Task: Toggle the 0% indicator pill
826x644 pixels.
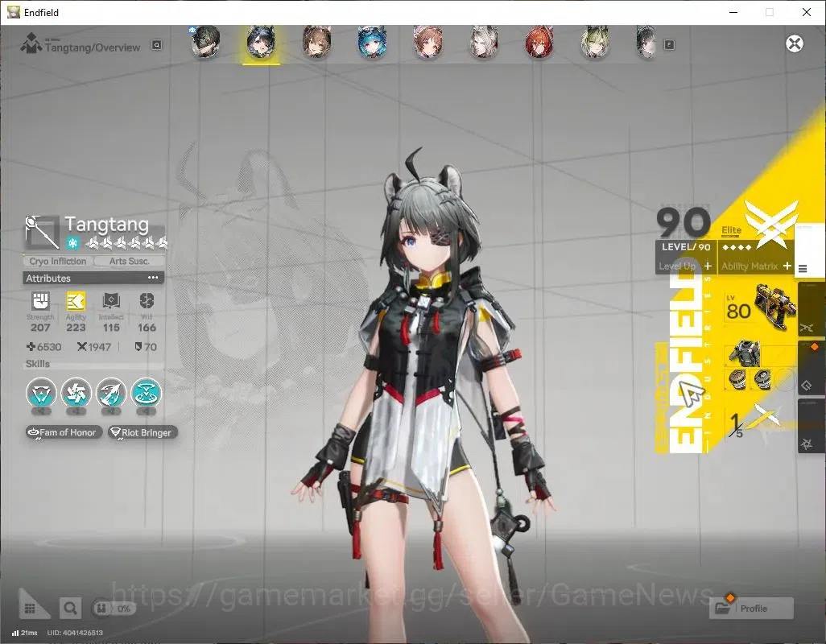Action: (x=114, y=609)
